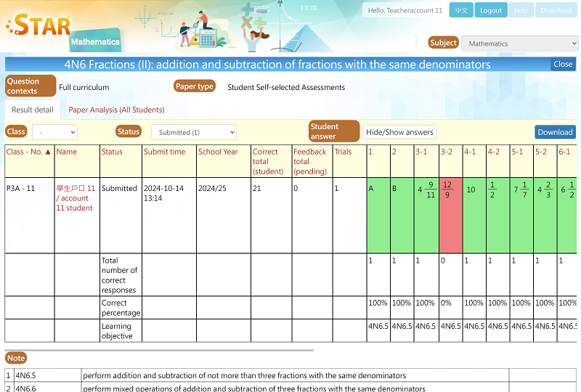Expand the Class filter dropdown
Viewport: 581px width, 392px height.
click(54, 132)
